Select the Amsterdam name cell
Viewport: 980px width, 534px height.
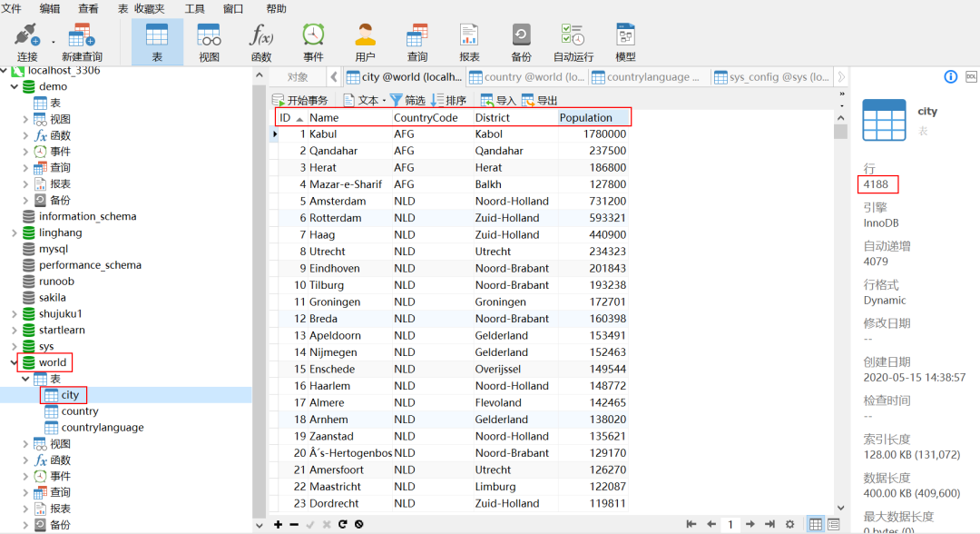[x=349, y=201]
